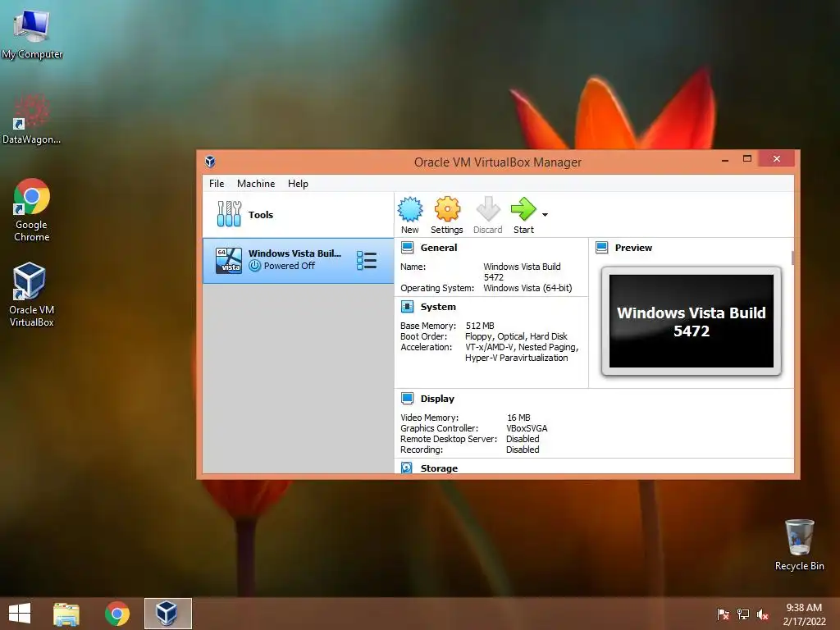Open the System section header link
This screenshot has height=630, width=840.
click(x=438, y=307)
